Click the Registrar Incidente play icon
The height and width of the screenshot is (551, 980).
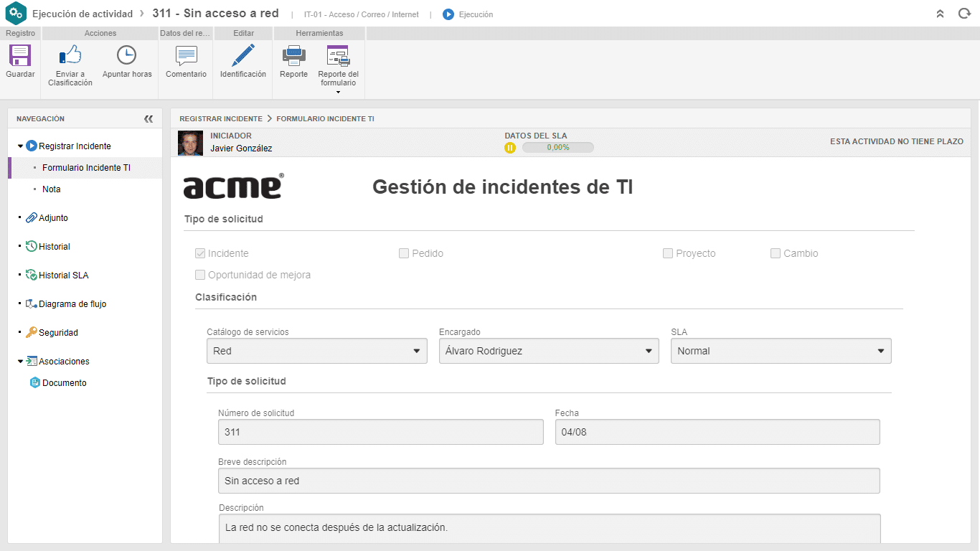point(31,146)
